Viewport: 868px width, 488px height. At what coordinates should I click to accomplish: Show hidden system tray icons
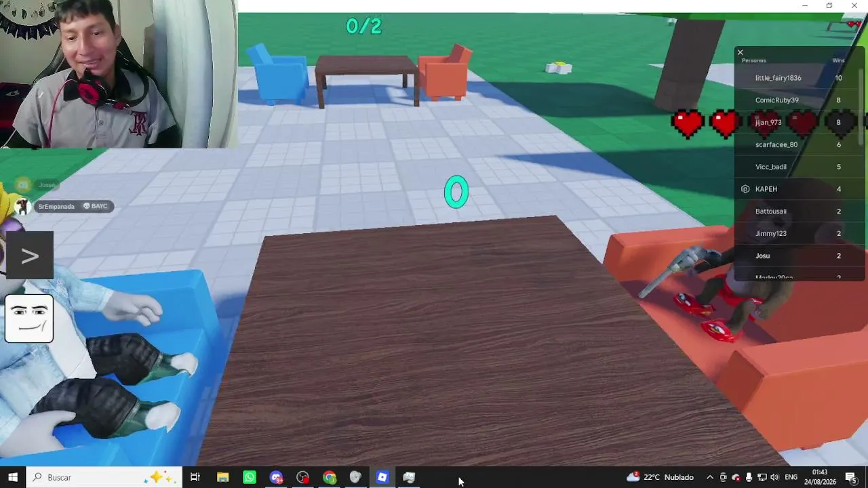(x=710, y=477)
